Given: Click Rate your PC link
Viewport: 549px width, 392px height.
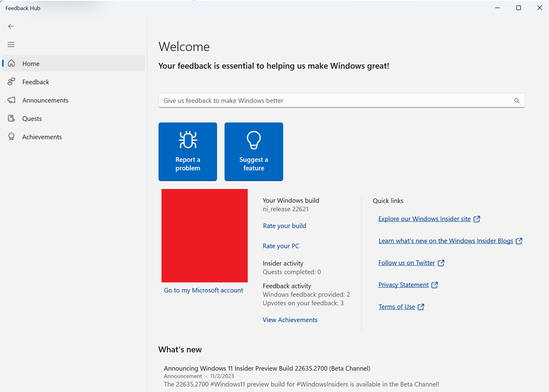Looking at the screenshot, I should tap(281, 246).
